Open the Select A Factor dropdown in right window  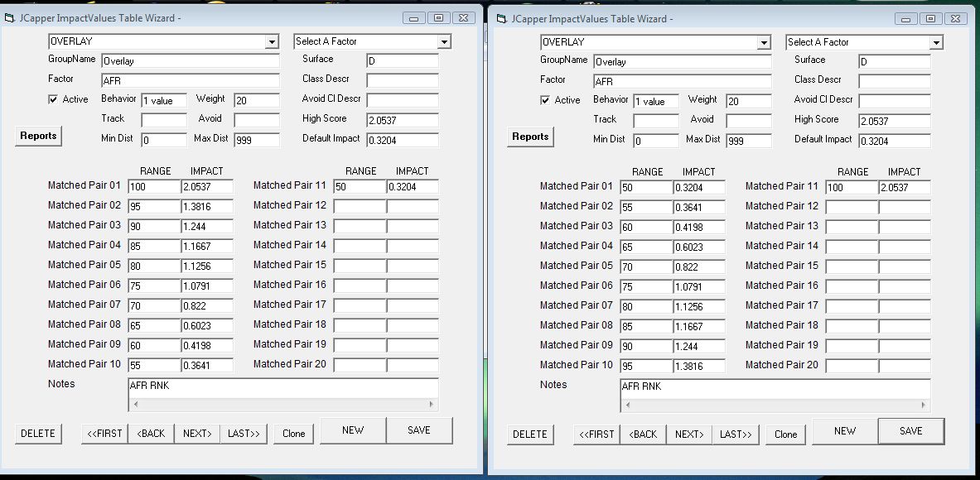[935, 42]
